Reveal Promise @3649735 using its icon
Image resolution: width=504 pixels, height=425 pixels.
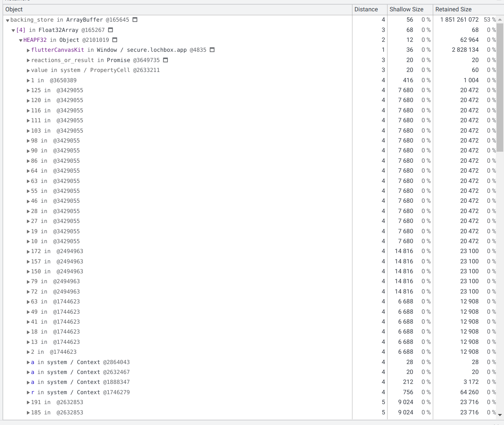coord(165,60)
